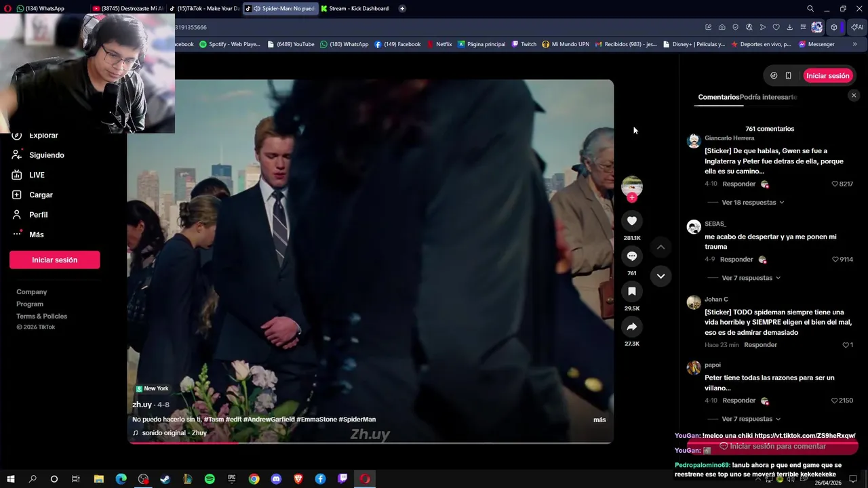Viewport: 868px width, 488px height.
Task: Open Spotify from the taskbar
Action: (x=210, y=479)
